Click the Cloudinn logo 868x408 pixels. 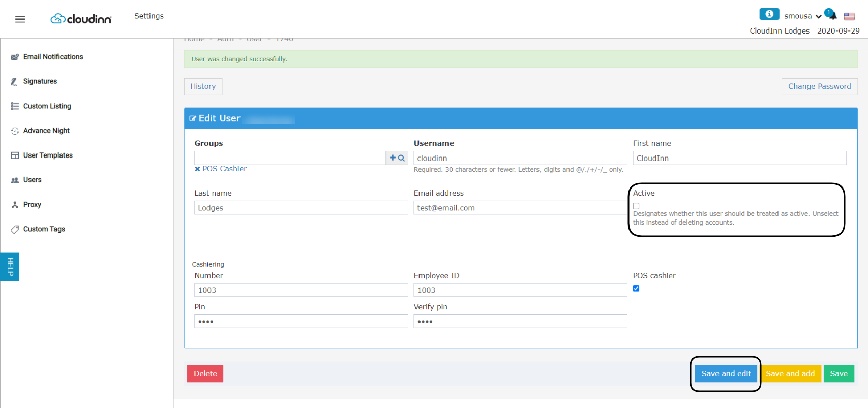pos(81,19)
